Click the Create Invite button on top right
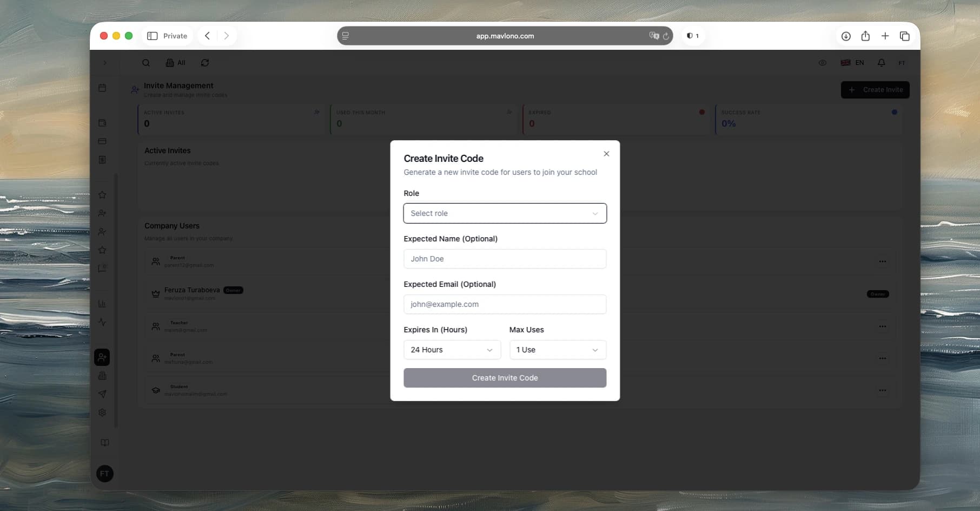980x511 pixels. click(x=875, y=89)
